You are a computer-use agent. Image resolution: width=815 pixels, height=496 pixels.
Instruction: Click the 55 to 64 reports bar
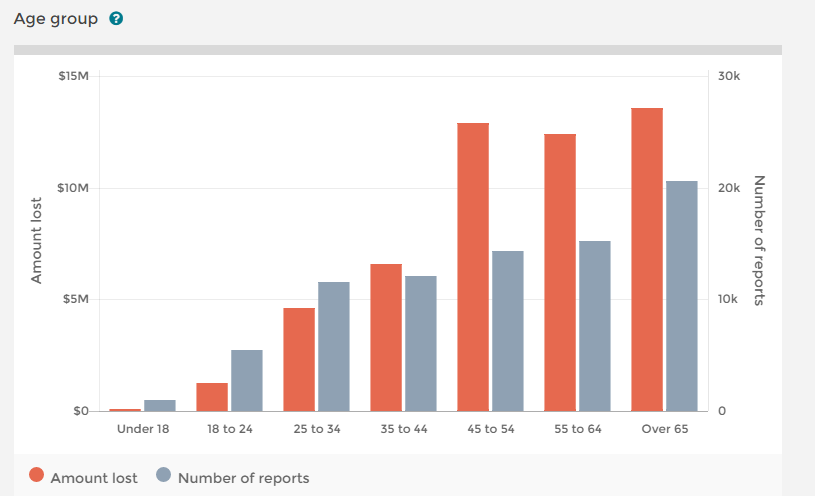(595, 326)
